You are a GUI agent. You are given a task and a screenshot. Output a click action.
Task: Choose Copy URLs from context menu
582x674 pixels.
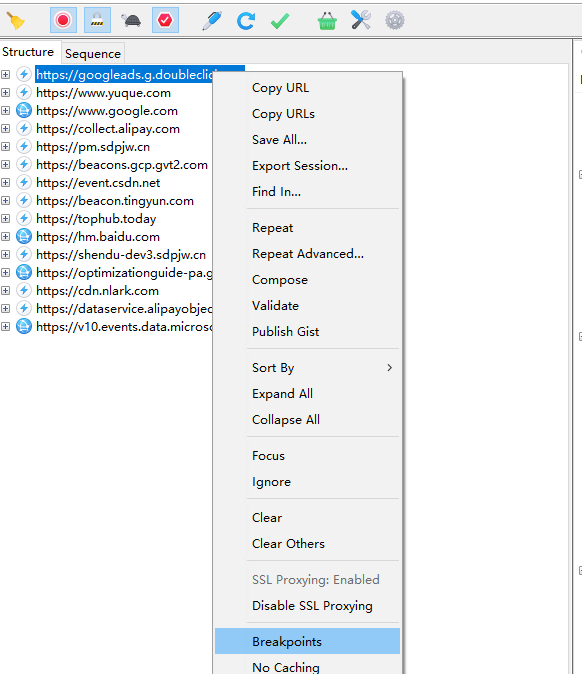click(x=307, y=114)
